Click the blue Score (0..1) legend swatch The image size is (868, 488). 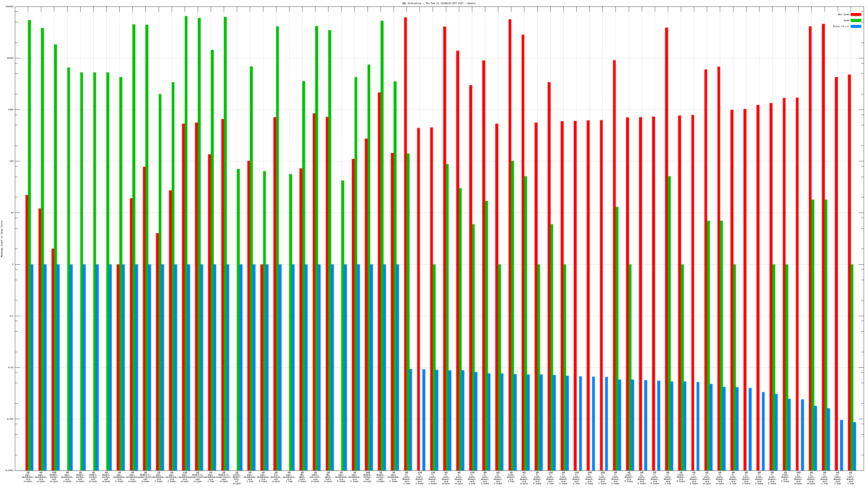[x=856, y=26]
